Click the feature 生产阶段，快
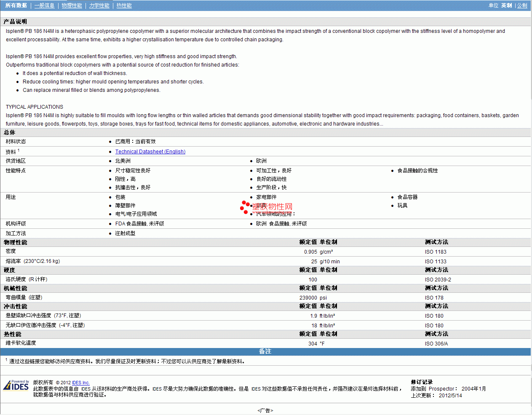The width and height of the screenshot is (532, 415). click(271, 187)
